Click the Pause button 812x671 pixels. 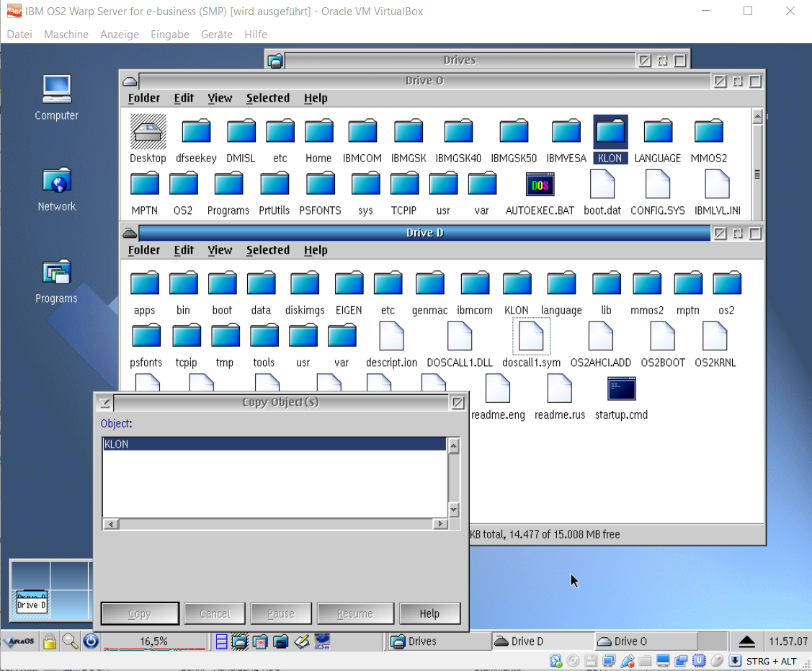coord(281,613)
